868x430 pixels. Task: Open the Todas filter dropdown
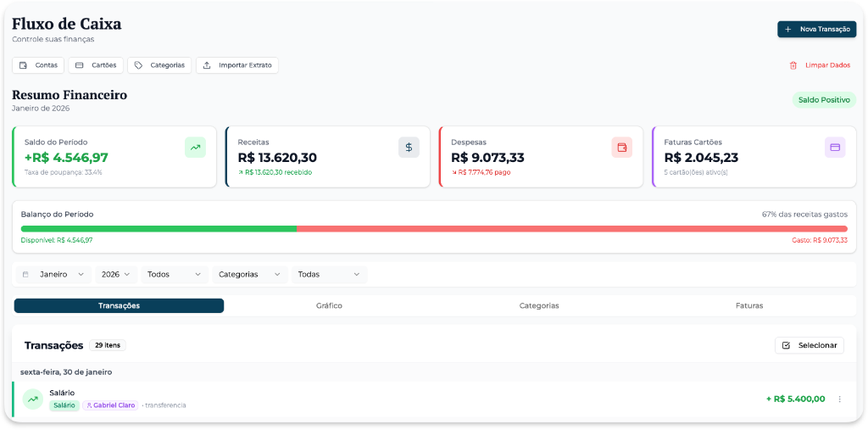click(329, 274)
